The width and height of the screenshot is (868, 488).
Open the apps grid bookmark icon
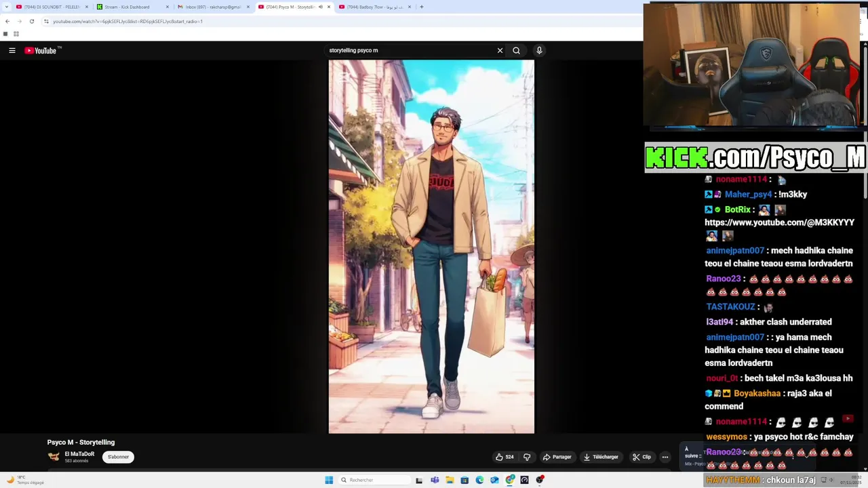click(x=16, y=34)
